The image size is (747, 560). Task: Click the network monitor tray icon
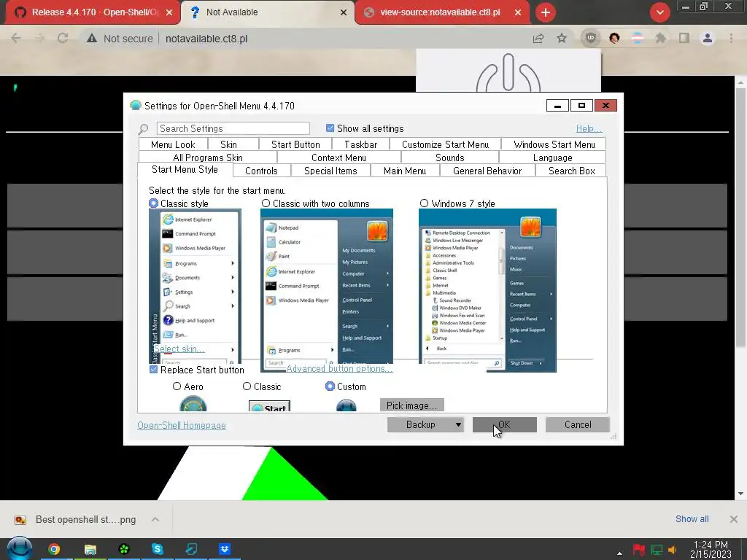coord(657,550)
